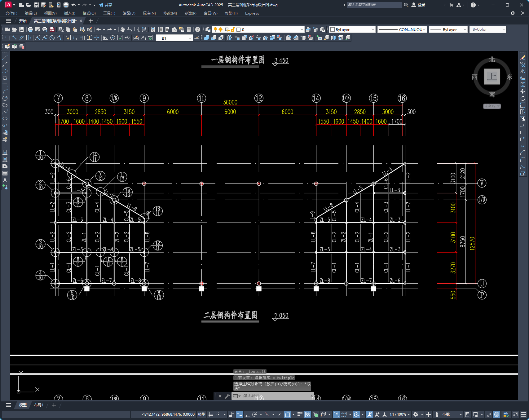Open the Layer Properties Manager icon
The height and width of the screenshot is (420, 529).
pyautogui.click(x=208, y=29)
